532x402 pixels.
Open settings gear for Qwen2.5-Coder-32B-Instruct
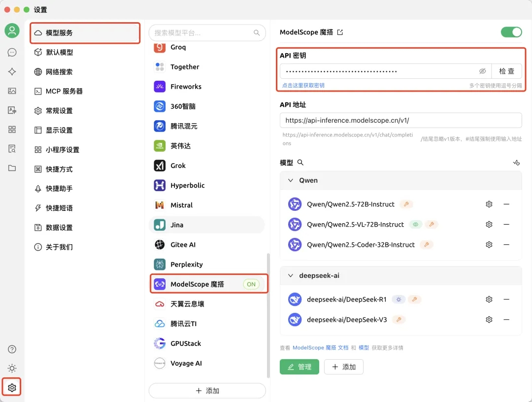pyautogui.click(x=489, y=244)
